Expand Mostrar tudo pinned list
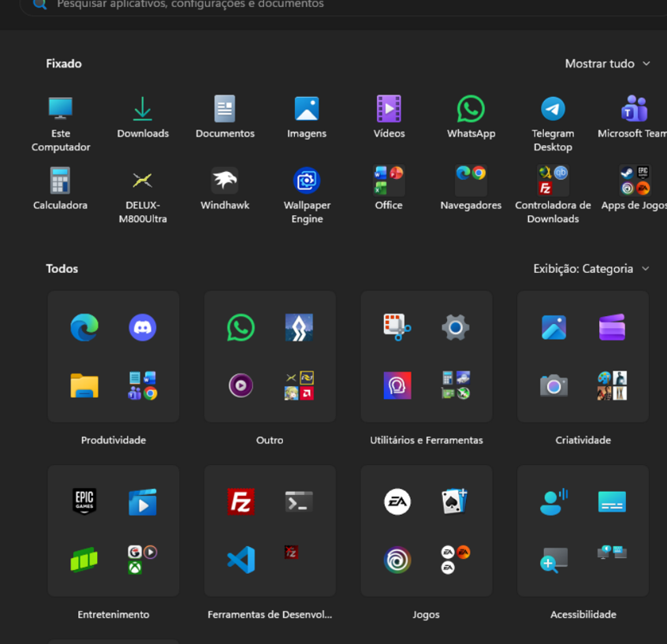667x644 pixels. (x=607, y=64)
